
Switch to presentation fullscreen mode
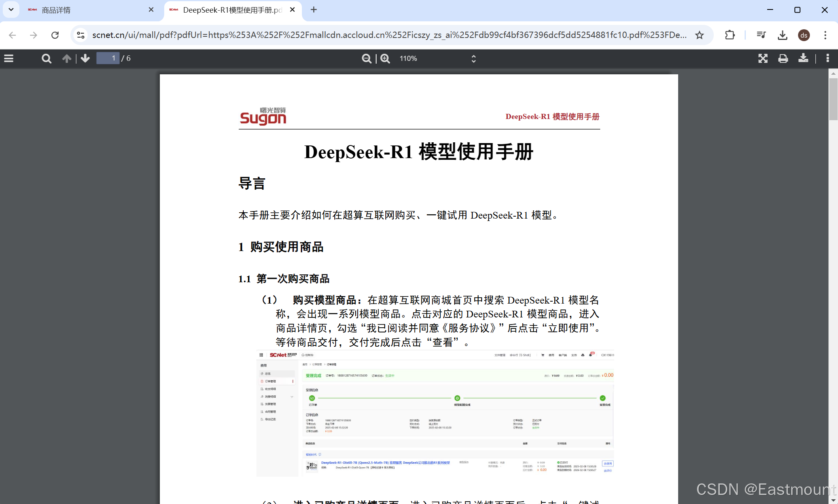[763, 59]
